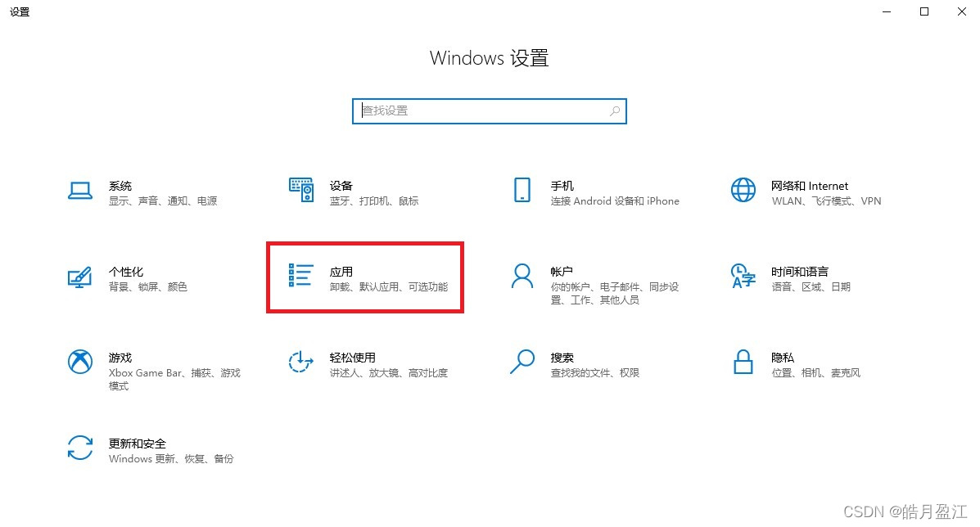Select the Windows 设置 page heading

pyautogui.click(x=489, y=57)
